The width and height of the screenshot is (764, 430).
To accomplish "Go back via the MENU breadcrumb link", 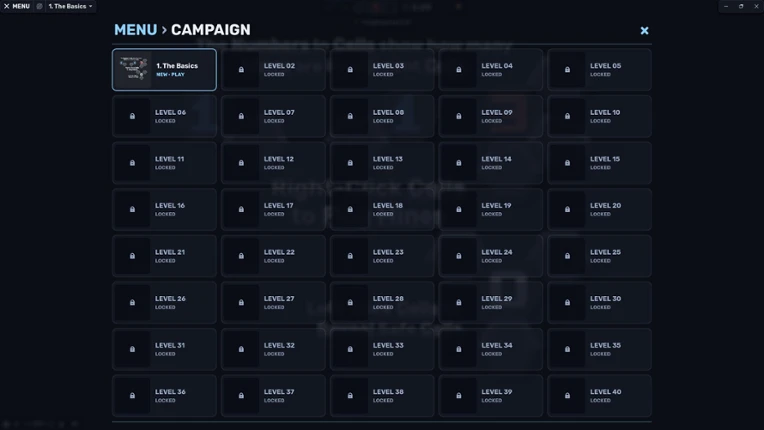I will [x=135, y=30].
